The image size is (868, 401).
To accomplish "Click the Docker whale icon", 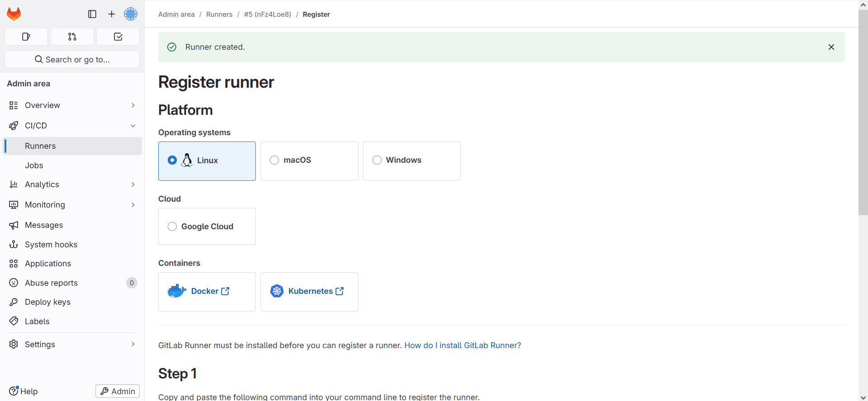I will point(177,291).
